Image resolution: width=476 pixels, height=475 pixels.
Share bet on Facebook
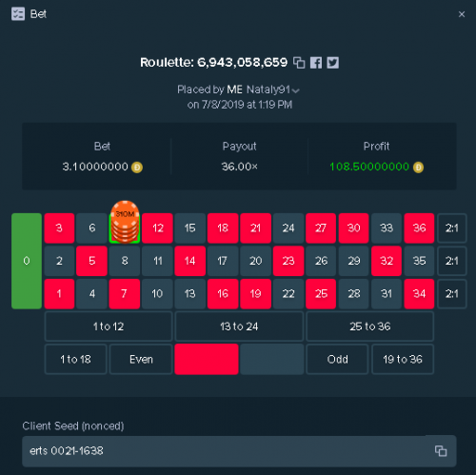[x=316, y=63]
